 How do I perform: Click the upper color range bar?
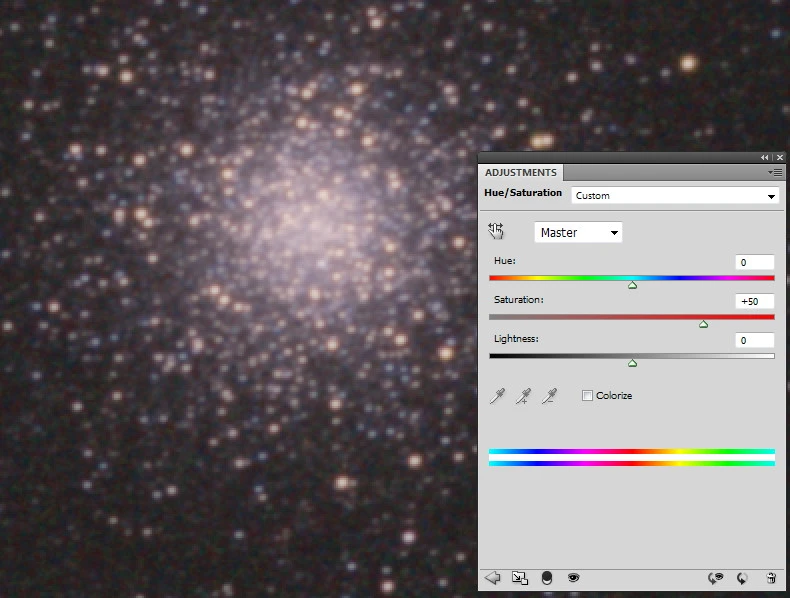coord(632,451)
